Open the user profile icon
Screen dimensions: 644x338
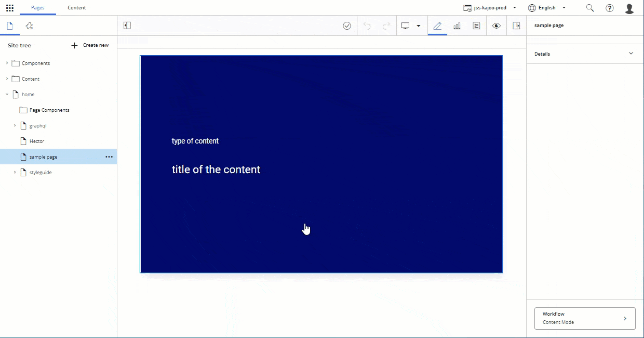(629, 8)
